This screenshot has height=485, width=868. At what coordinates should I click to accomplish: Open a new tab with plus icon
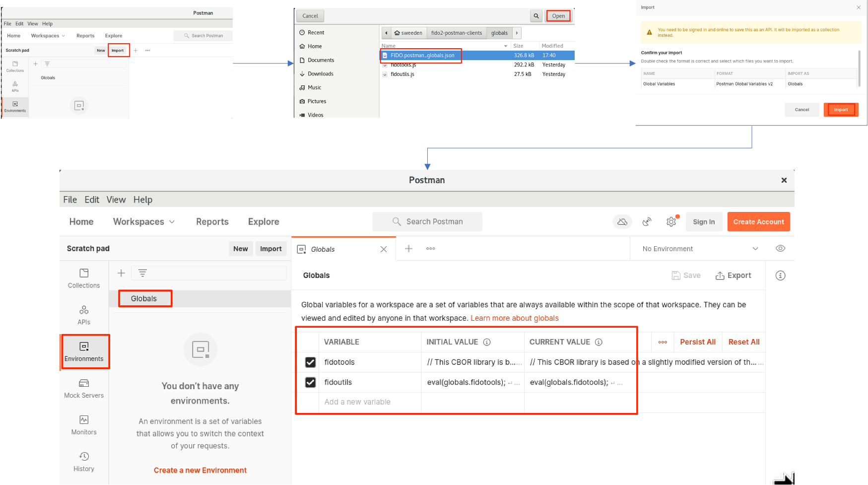coord(408,248)
